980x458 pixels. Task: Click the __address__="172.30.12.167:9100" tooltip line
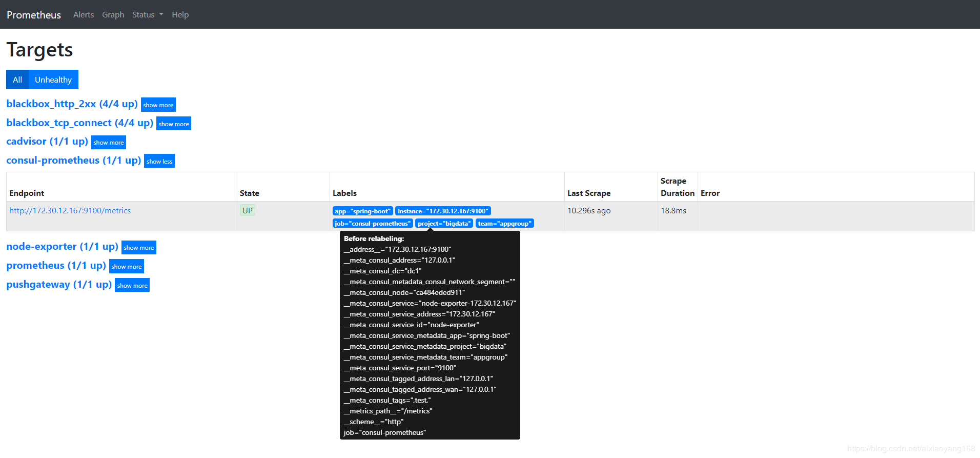click(398, 249)
